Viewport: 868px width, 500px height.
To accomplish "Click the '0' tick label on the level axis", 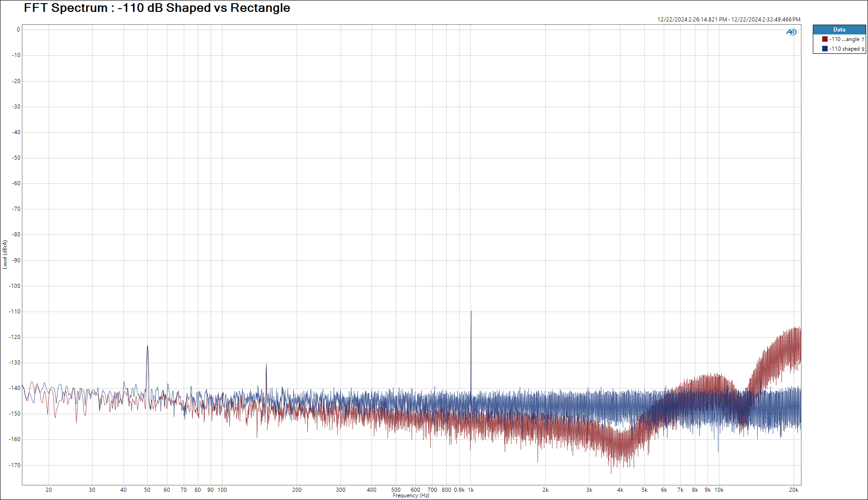I will [18, 30].
